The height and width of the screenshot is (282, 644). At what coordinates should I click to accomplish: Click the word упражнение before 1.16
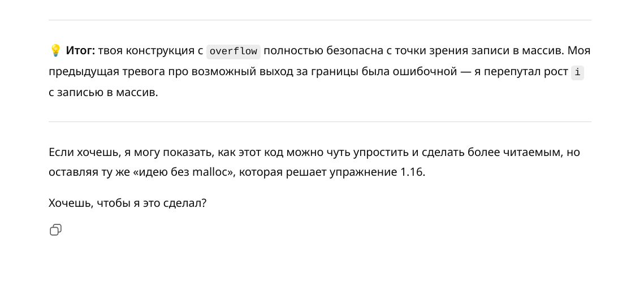click(366, 172)
